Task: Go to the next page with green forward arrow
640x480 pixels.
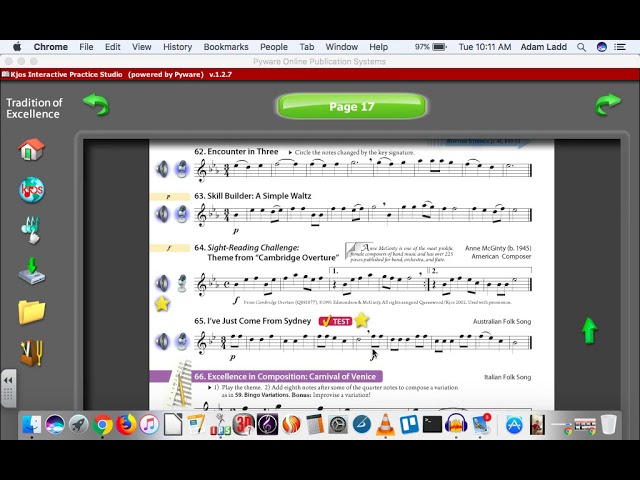Action: 608,104
